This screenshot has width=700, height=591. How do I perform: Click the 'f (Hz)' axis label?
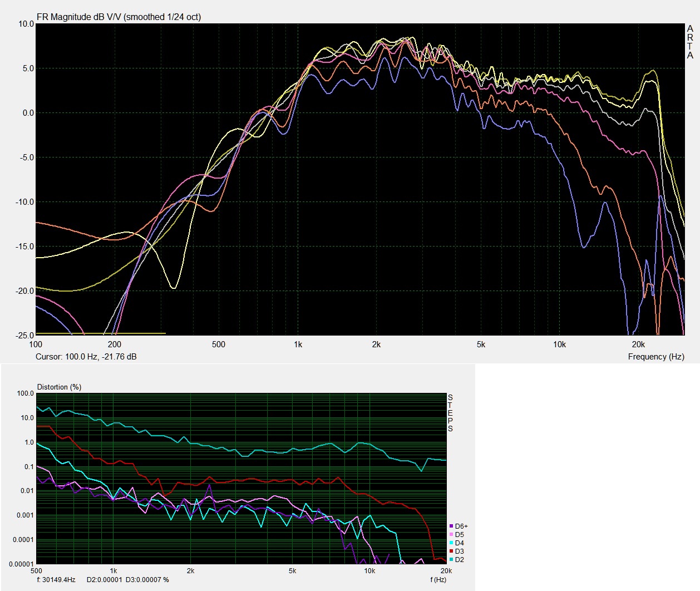(x=438, y=579)
